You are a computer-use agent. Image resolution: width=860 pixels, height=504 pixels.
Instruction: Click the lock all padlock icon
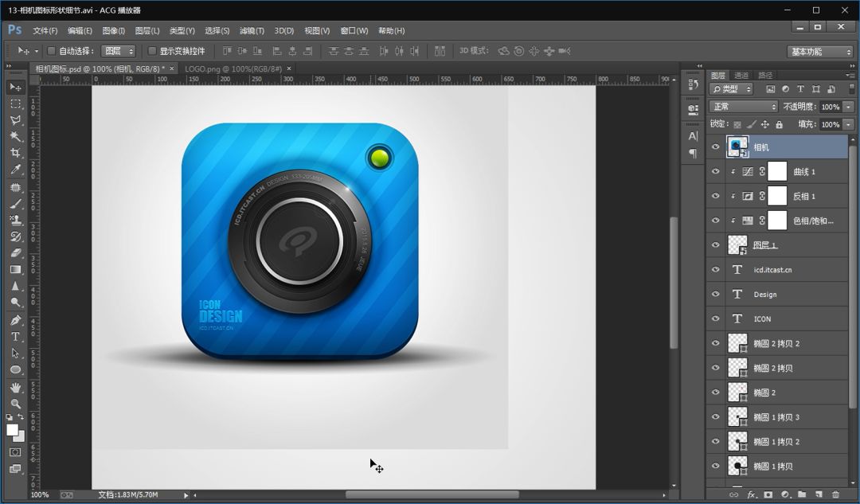pos(779,124)
